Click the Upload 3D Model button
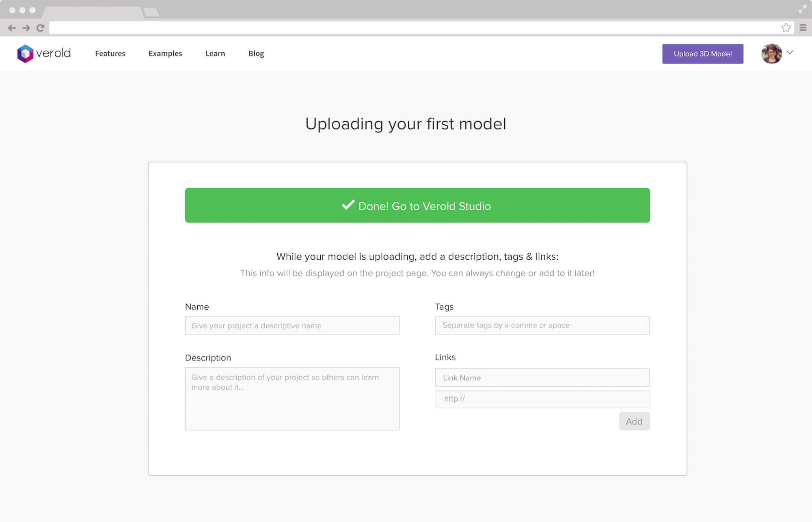This screenshot has width=812, height=522. (703, 54)
